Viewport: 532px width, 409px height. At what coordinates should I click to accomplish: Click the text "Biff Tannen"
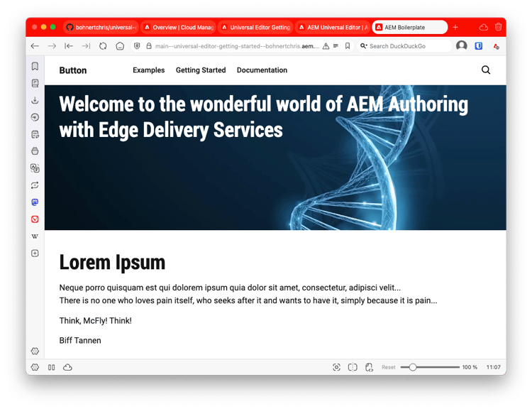tap(80, 340)
